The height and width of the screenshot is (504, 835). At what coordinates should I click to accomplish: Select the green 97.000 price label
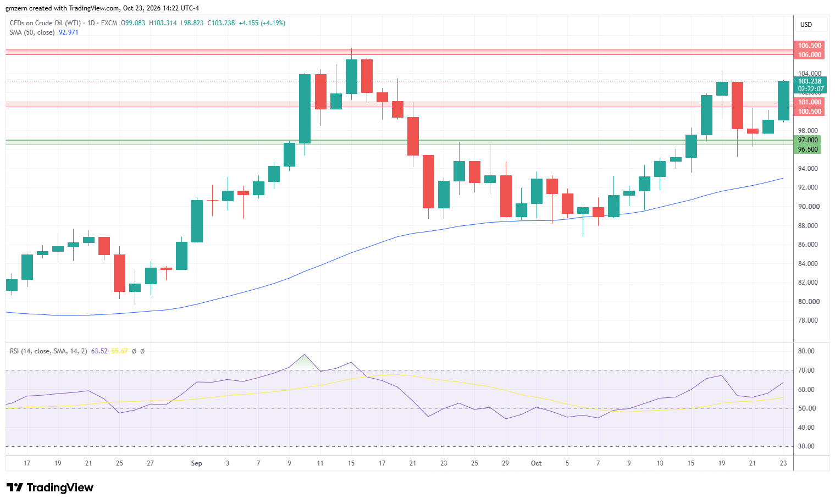click(808, 140)
